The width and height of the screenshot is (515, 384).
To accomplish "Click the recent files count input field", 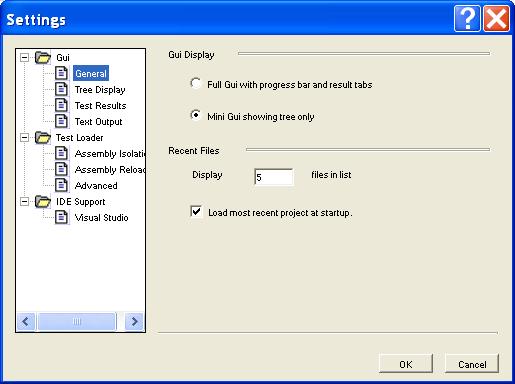I will click(x=274, y=177).
